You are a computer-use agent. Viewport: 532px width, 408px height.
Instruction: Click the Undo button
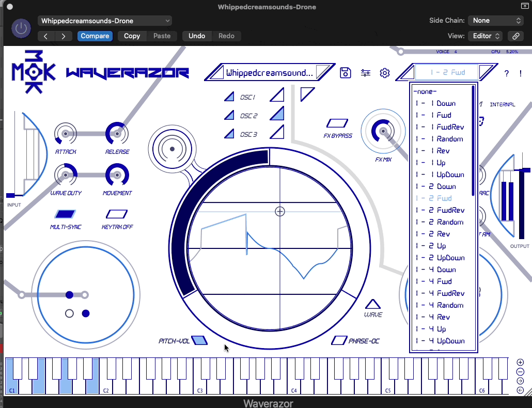pyautogui.click(x=197, y=36)
